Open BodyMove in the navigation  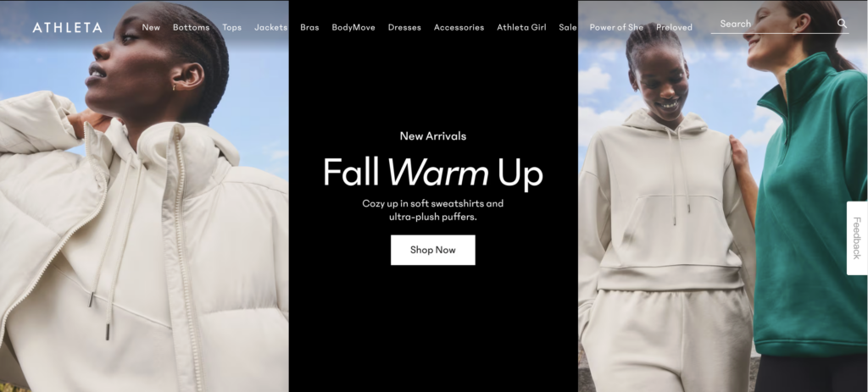point(353,27)
